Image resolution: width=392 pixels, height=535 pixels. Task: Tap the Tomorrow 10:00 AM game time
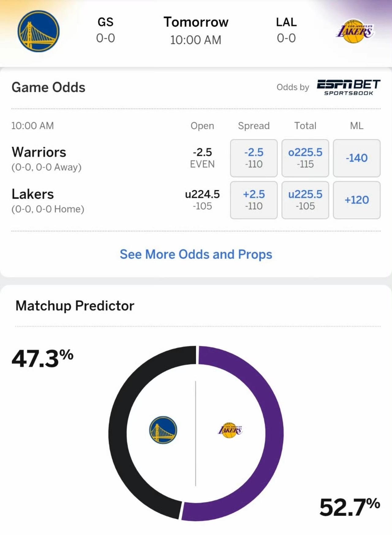click(x=196, y=31)
